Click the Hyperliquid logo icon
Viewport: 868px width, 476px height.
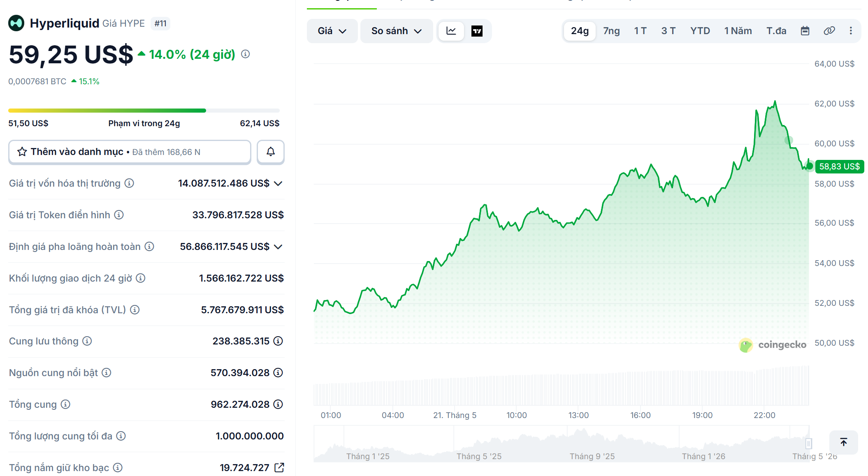coord(16,23)
